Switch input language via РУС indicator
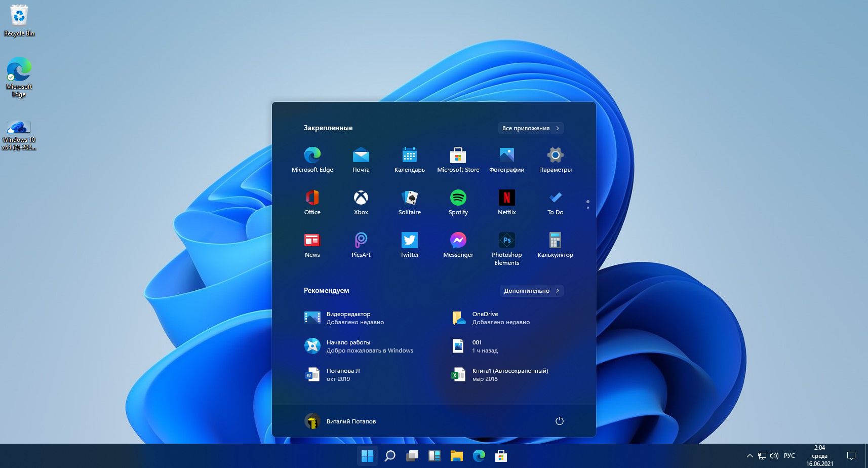868x468 pixels. click(790, 456)
